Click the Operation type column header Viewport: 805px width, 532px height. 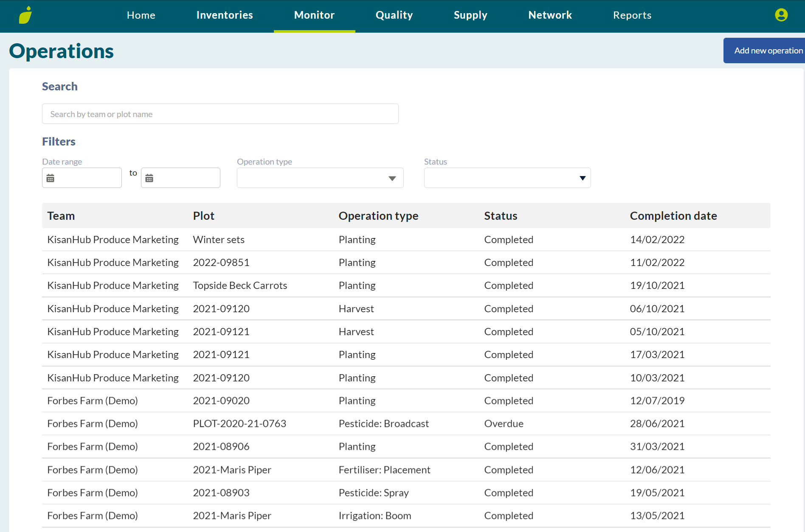pyautogui.click(x=378, y=216)
